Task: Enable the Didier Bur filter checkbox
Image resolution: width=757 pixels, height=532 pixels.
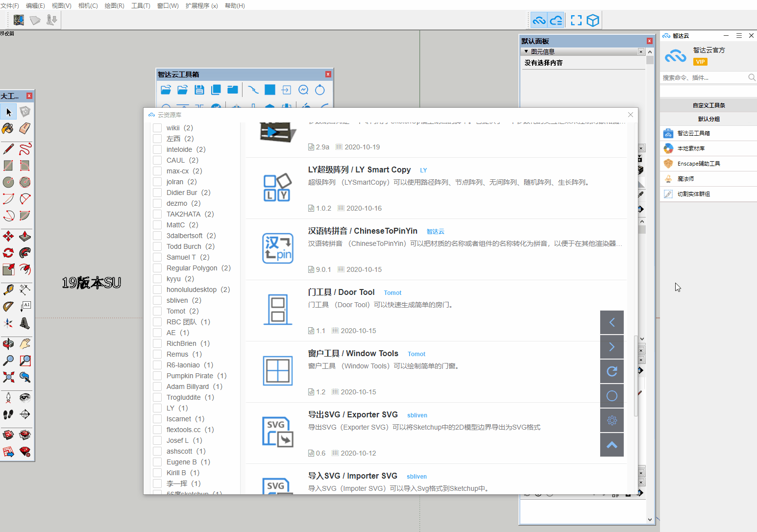Action: (157, 193)
